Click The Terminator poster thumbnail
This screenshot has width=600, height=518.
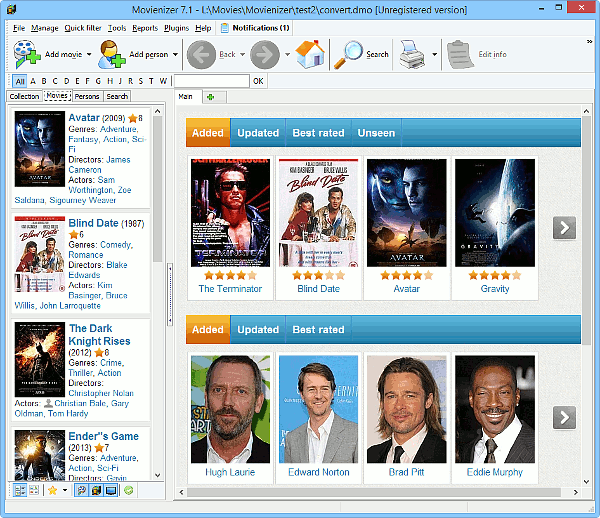(x=230, y=213)
